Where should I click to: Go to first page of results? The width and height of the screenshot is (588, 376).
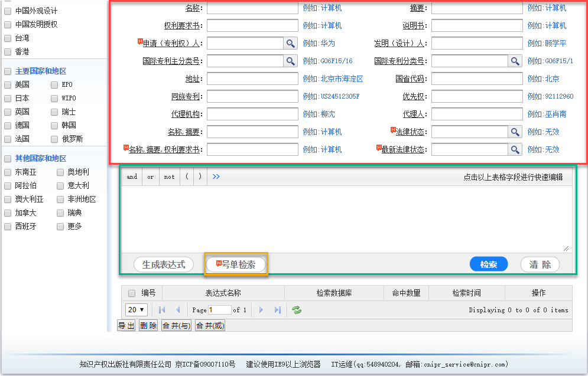tap(162, 310)
